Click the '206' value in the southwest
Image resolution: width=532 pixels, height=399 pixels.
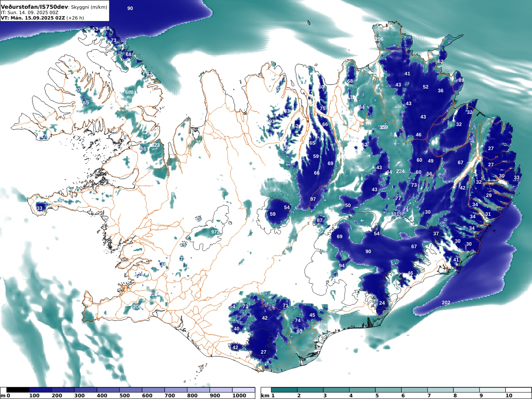click(137, 307)
